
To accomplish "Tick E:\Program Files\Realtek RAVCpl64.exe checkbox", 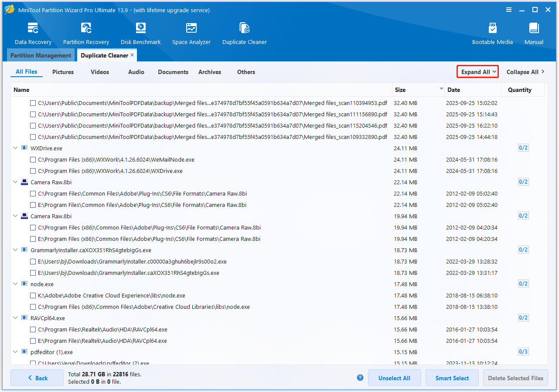I will click(x=33, y=341).
